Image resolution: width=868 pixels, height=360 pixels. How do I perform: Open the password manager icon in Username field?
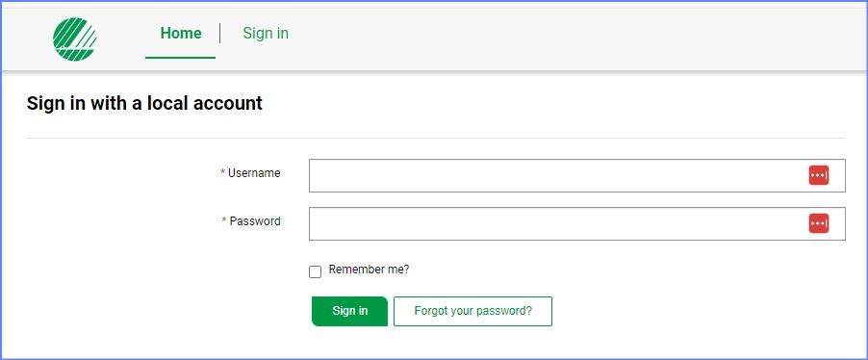tap(819, 175)
